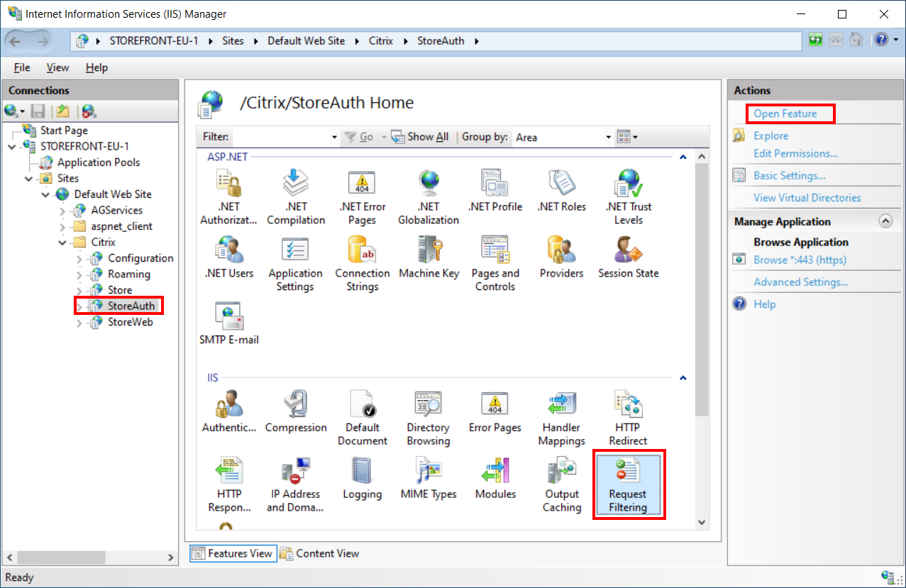Viewport: 906px width, 588px height.
Task: Select Application Settings icon
Action: (x=295, y=264)
